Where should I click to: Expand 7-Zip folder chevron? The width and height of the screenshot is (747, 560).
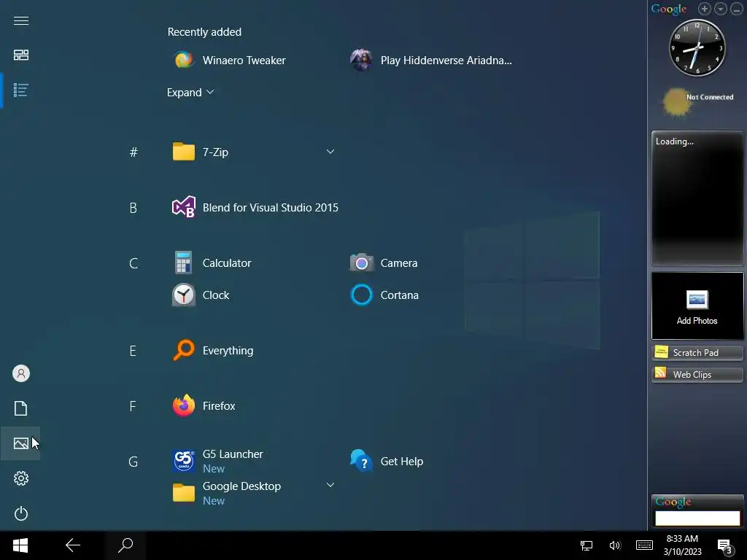330,152
